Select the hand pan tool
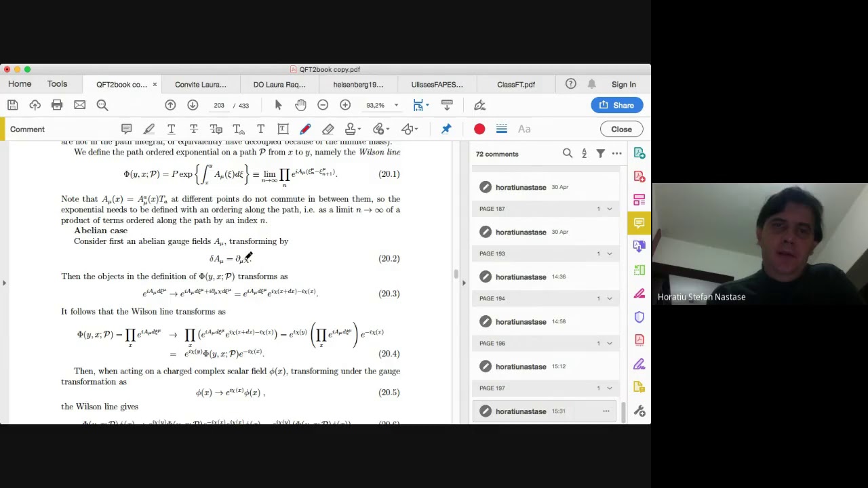 [300, 105]
